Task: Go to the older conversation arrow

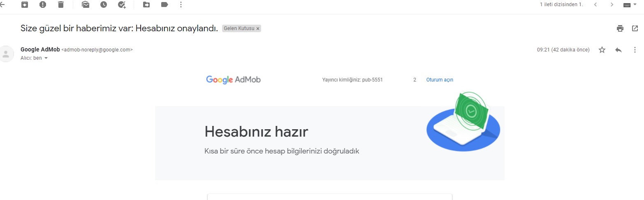Action: click(612, 5)
